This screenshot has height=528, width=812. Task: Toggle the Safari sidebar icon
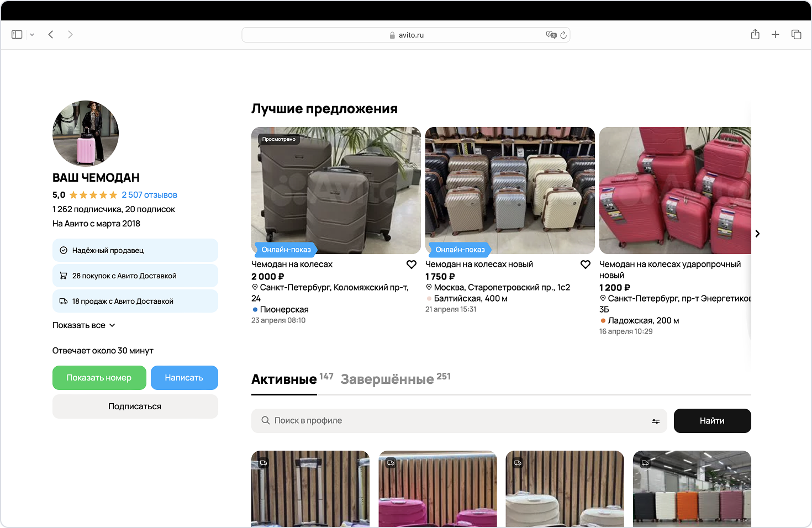pos(17,35)
